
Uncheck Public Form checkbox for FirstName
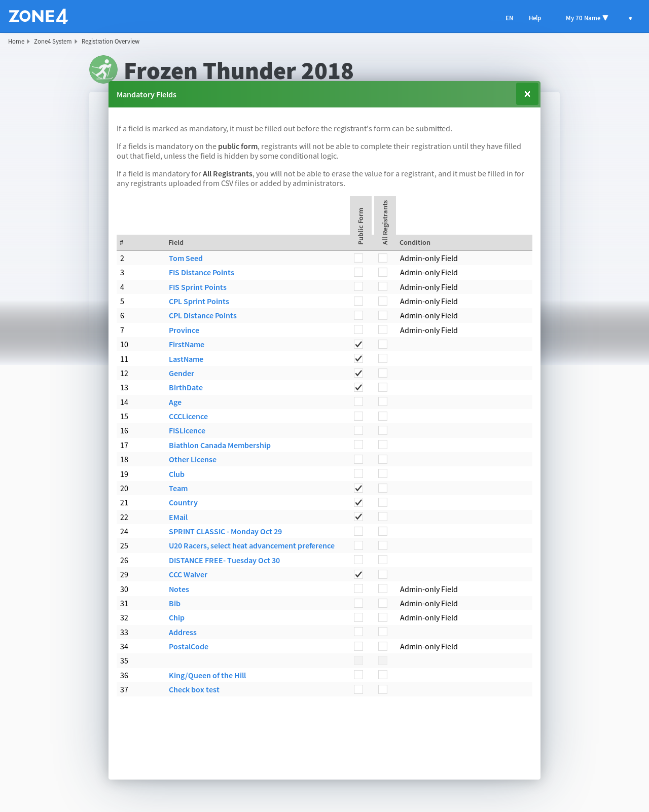point(358,344)
